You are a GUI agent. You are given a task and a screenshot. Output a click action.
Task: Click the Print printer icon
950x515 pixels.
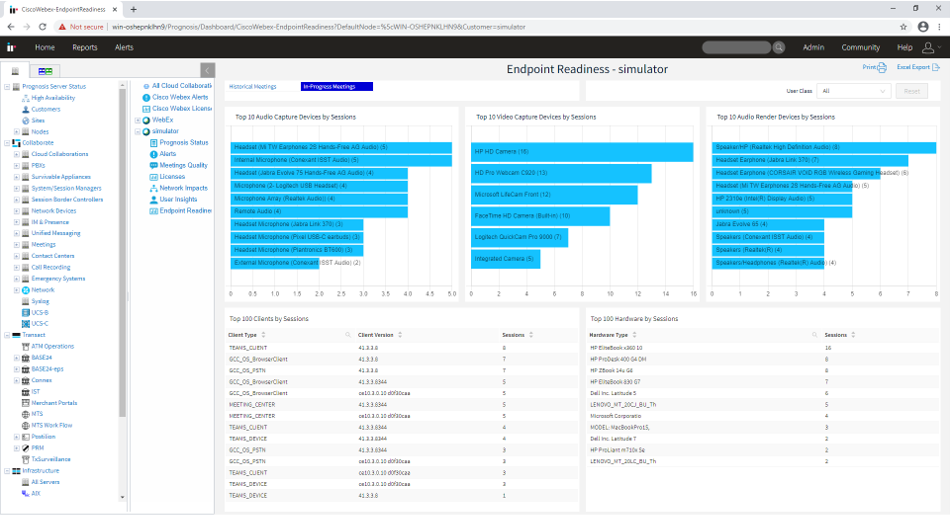click(x=881, y=68)
